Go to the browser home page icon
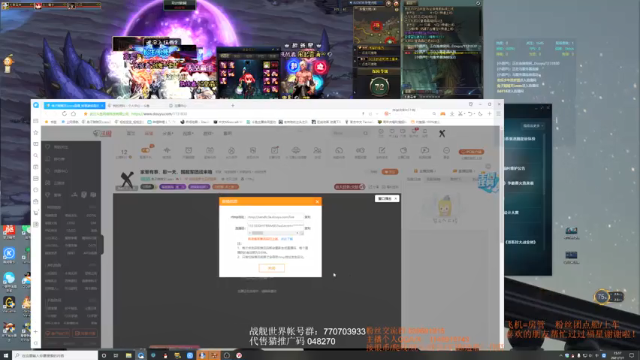Viewport: 640px width, 360px height. (x=73, y=114)
